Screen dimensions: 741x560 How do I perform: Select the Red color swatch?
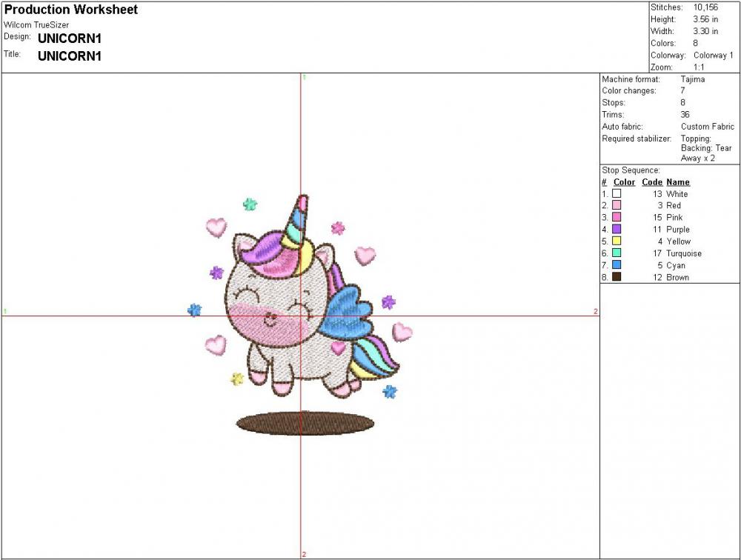click(617, 205)
